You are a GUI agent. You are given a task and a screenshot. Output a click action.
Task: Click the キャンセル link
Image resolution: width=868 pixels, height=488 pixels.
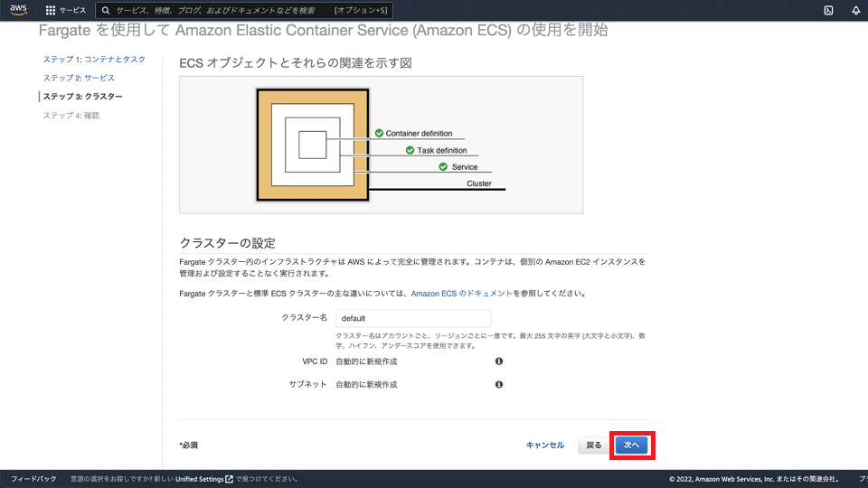[545, 446]
